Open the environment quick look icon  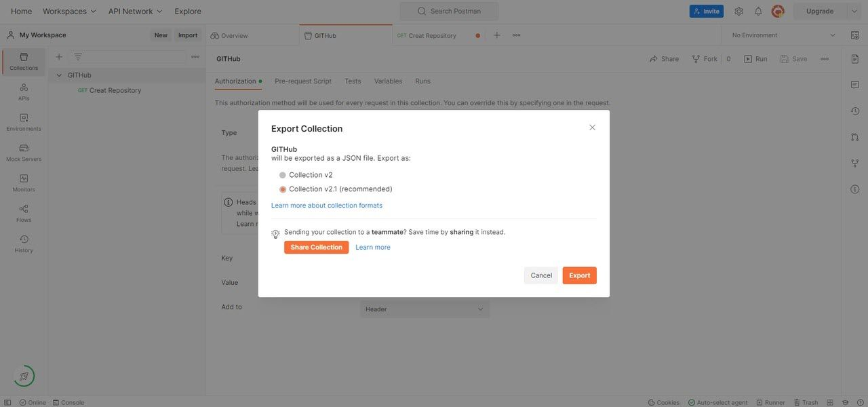click(x=854, y=35)
